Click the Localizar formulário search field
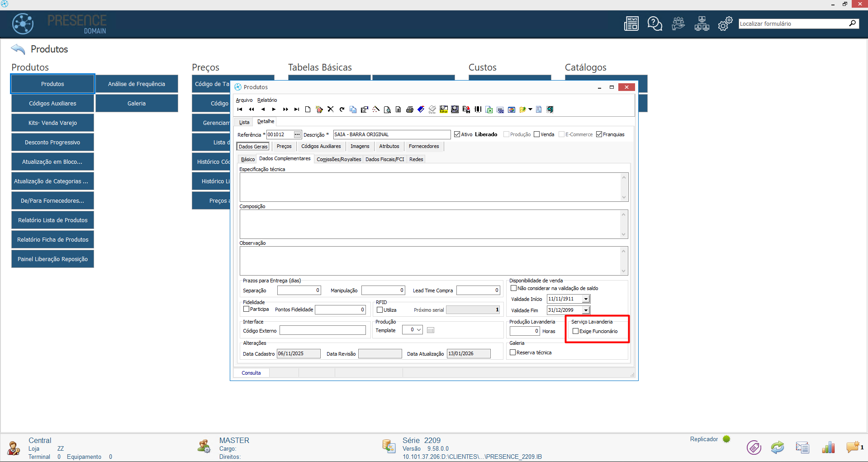 (x=793, y=24)
